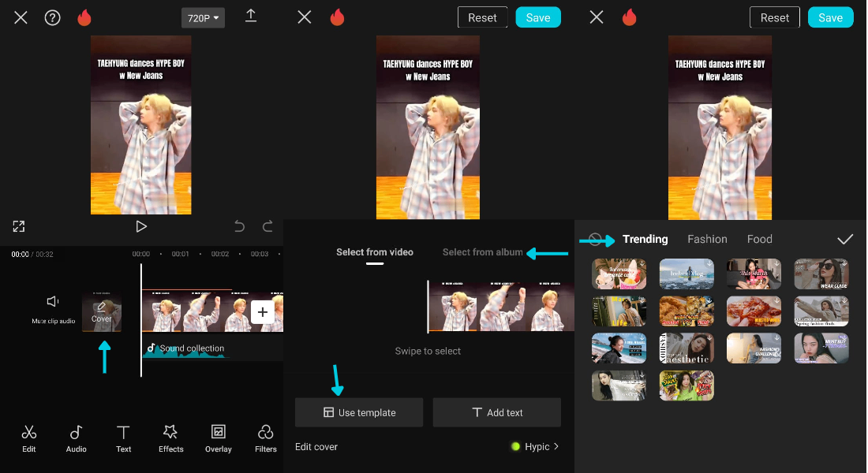Image resolution: width=868 pixels, height=473 pixels.
Task: Choose the MUST BUY purple text template
Action: [821, 348]
